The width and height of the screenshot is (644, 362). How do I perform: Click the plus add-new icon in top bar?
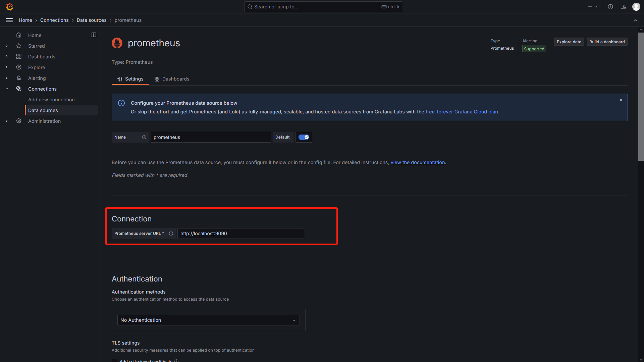[x=590, y=7]
